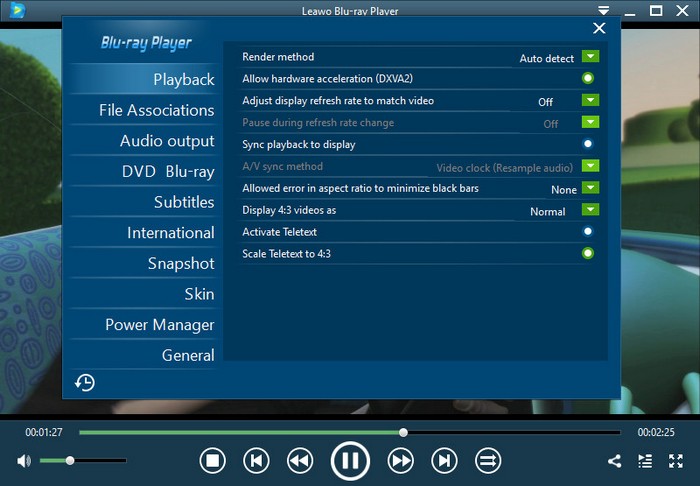The width and height of the screenshot is (700, 486).
Task: Show the playlist panel
Action: (645, 461)
